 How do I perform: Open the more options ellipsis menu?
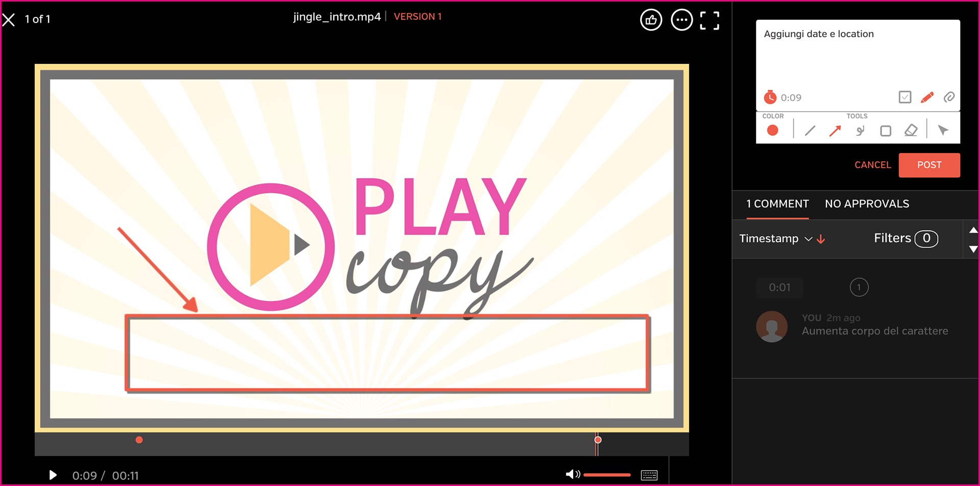click(x=681, y=20)
